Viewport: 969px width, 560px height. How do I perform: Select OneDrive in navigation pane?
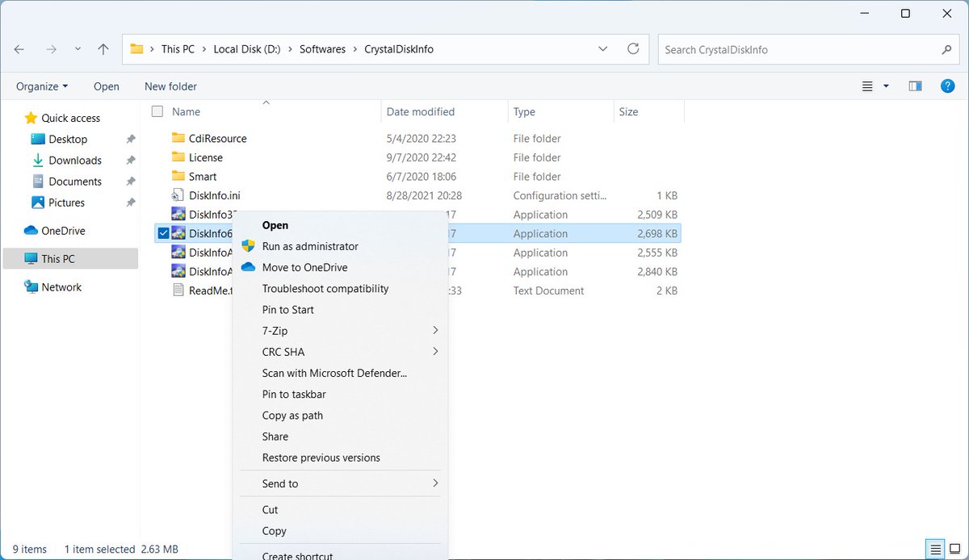click(x=55, y=231)
